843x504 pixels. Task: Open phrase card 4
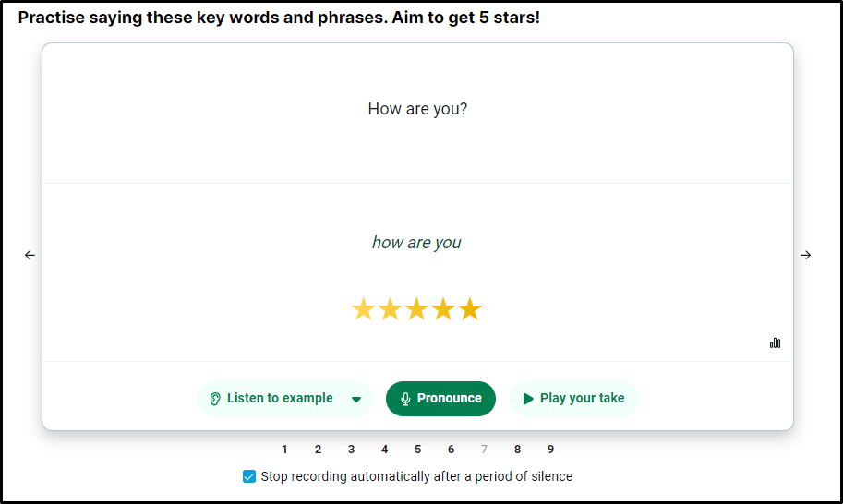pos(384,450)
